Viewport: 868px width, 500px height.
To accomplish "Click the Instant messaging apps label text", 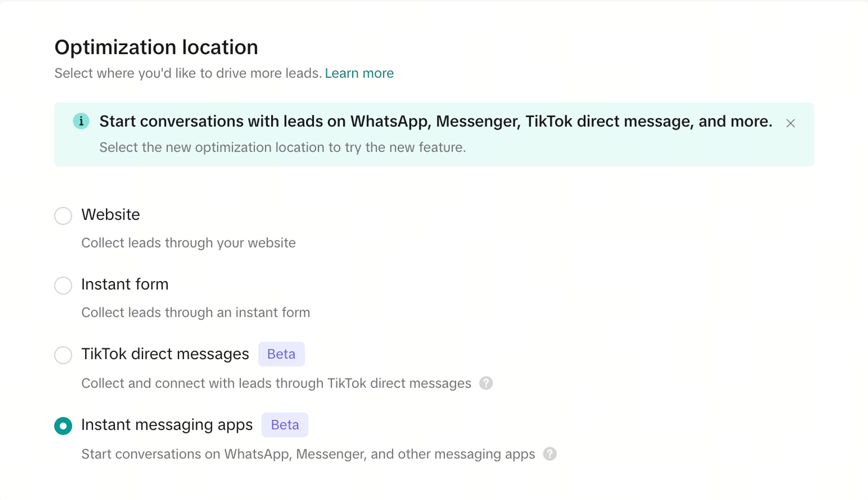I will pyautogui.click(x=167, y=425).
